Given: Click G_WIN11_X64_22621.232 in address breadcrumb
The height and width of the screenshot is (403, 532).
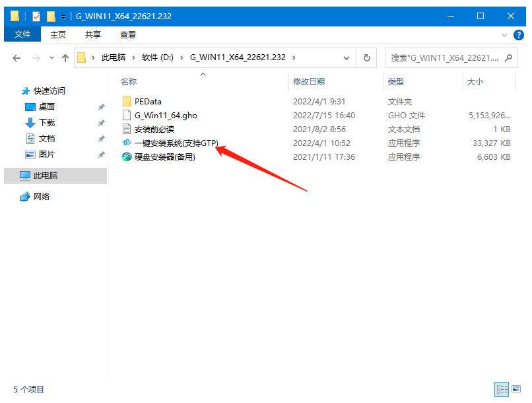Looking at the screenshot, I should (238, 57).
